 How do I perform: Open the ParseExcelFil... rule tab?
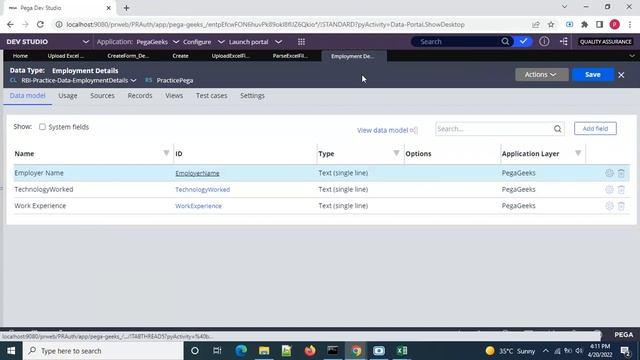coord(290,56)
